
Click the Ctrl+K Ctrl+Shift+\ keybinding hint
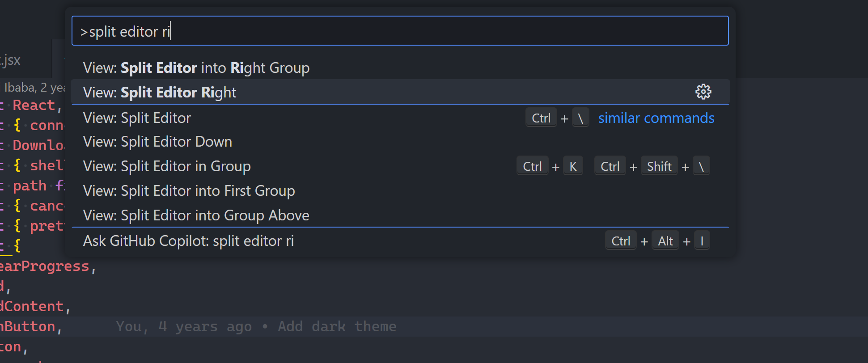coord(613,166)
